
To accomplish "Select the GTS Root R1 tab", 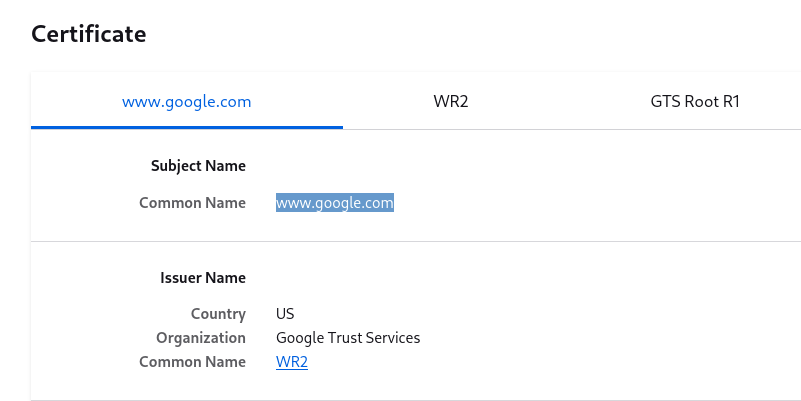I will point(694,101).
